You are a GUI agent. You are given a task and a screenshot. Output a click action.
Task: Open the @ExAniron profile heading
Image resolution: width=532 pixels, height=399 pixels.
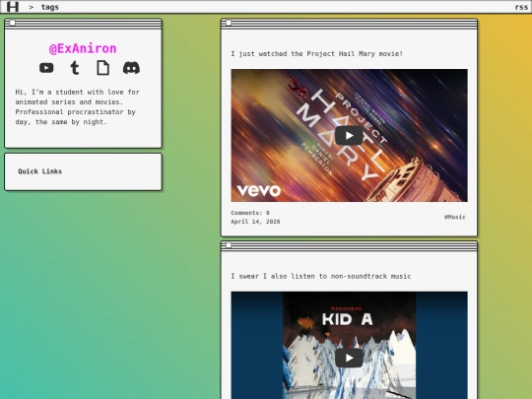[x=83, y=49]
